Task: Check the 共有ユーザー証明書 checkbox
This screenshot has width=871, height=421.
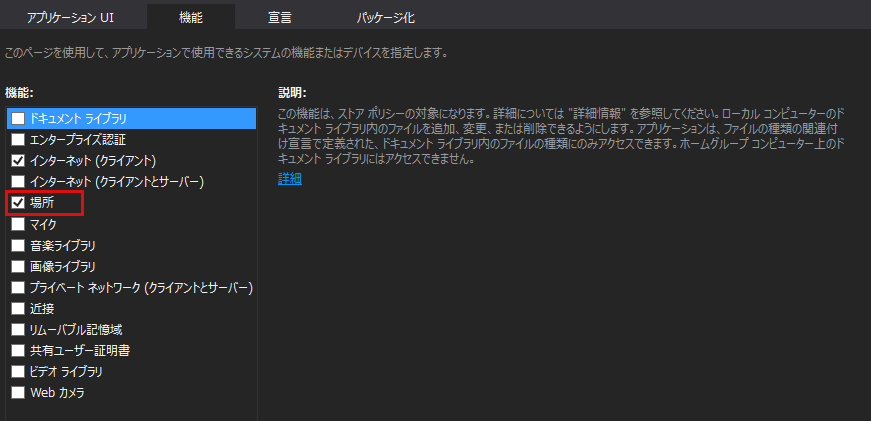Action: click(x=18, y=350)
